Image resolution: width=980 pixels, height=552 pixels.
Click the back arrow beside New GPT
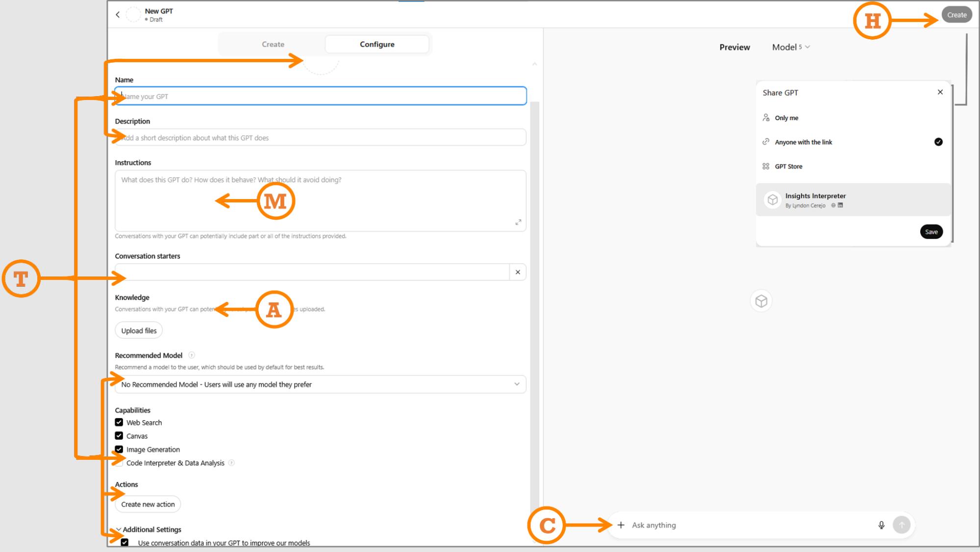point(118,15)
